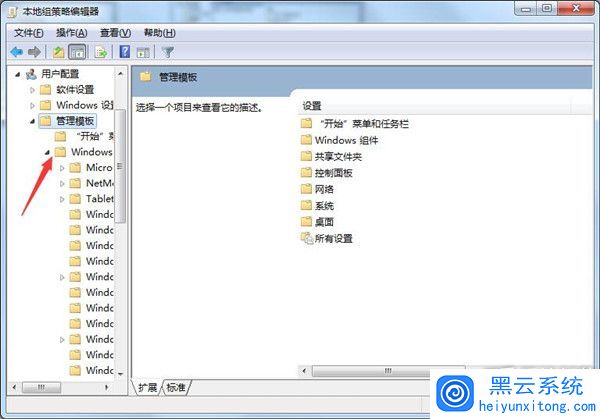Collapse the 管理模板 tree node
This screenshot has width=600, height=419.
pyautogui.click(x=33, y=121)
